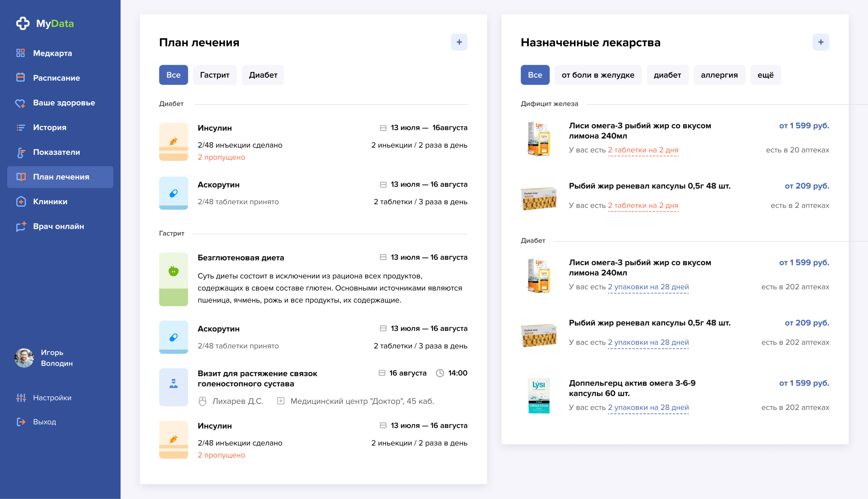Select от боли в желудке filter

click(x=598, y=75)
